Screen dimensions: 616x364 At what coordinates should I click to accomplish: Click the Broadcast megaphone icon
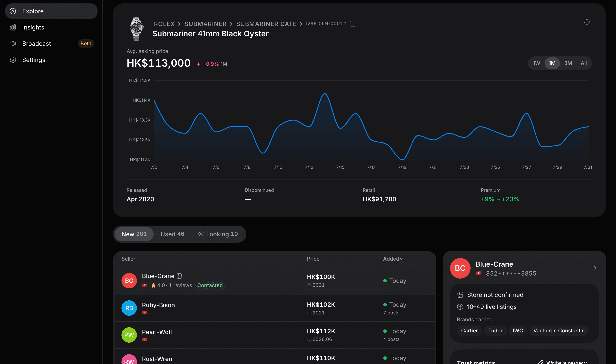point(13,44)
